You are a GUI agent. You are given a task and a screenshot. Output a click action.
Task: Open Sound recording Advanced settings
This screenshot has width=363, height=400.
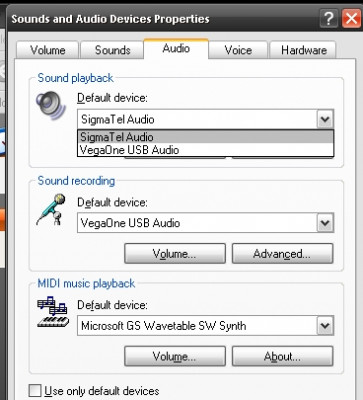tap(282, 253)
